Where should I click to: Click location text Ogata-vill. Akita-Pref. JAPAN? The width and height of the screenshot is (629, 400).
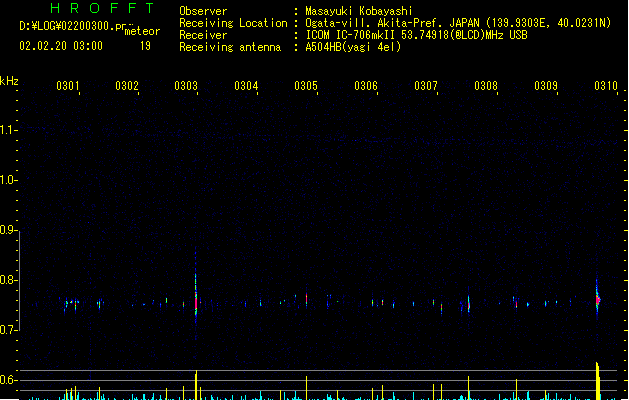point(392,23)
